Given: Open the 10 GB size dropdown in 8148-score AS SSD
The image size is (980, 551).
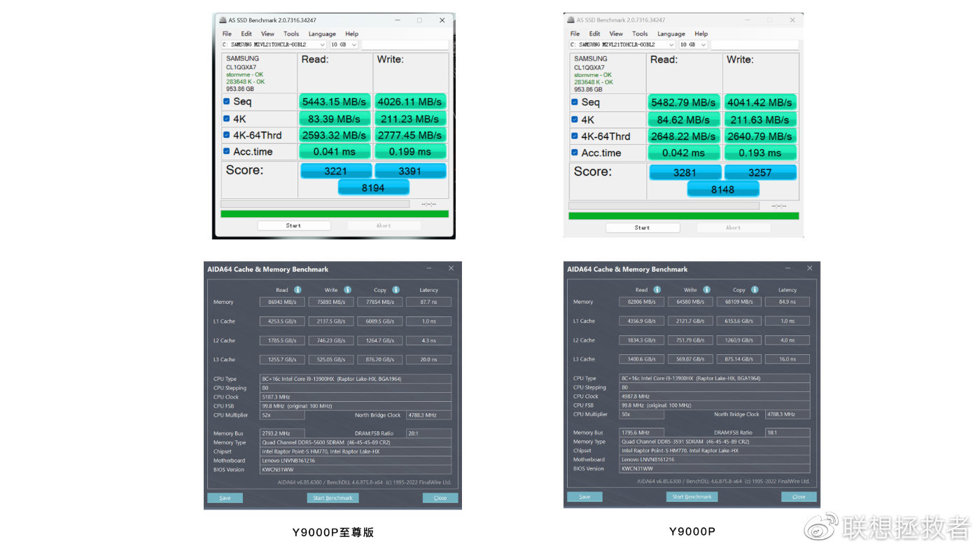Looking at the screenshot, I should tap(693, 44).
